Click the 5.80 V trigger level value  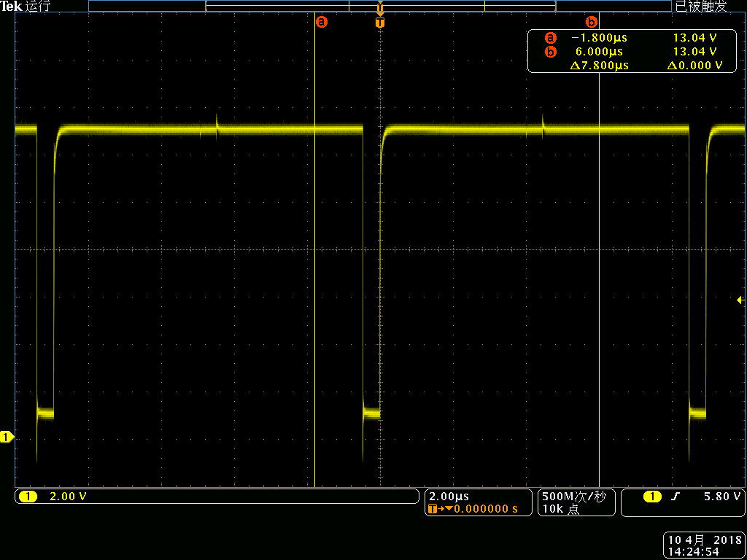721,497
